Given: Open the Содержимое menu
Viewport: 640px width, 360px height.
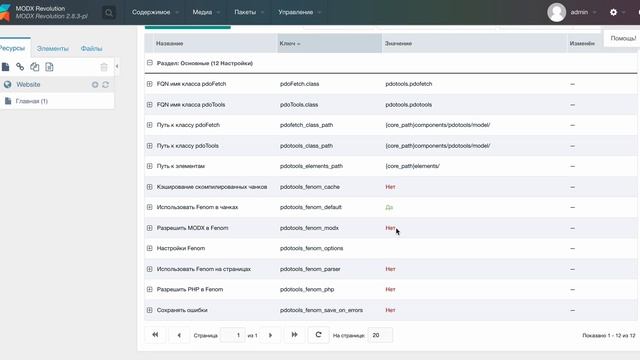Looking at the screenshot, I should (155, 12).
